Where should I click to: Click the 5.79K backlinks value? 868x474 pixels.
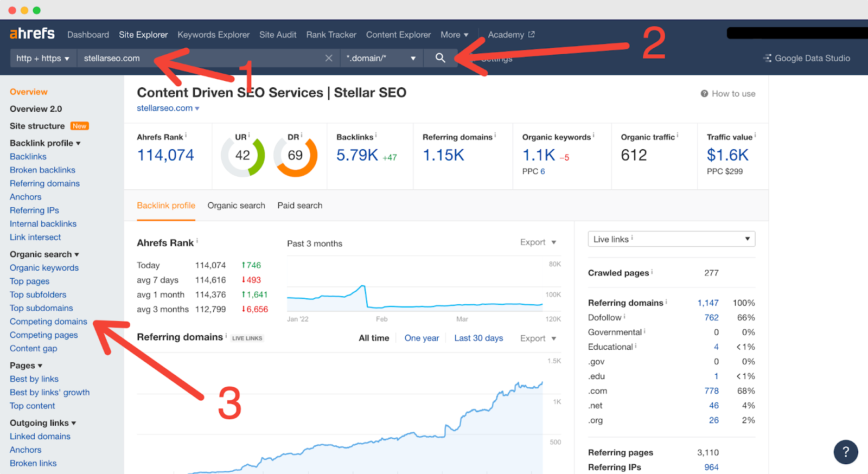357,155
